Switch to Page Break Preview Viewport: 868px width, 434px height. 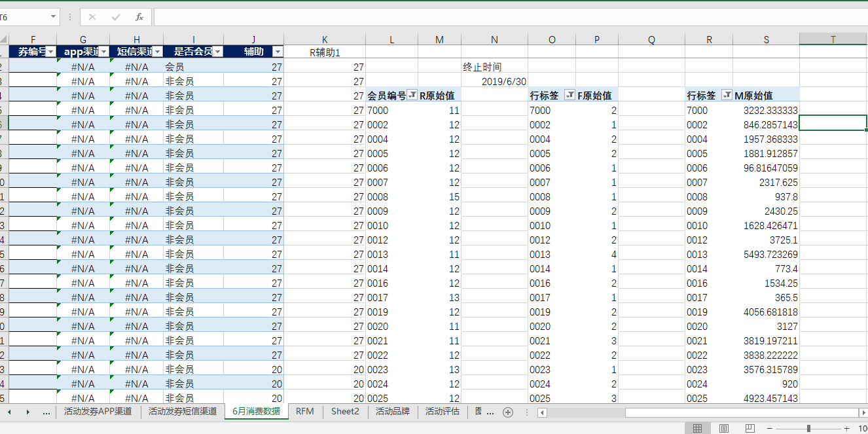(750, 428)
